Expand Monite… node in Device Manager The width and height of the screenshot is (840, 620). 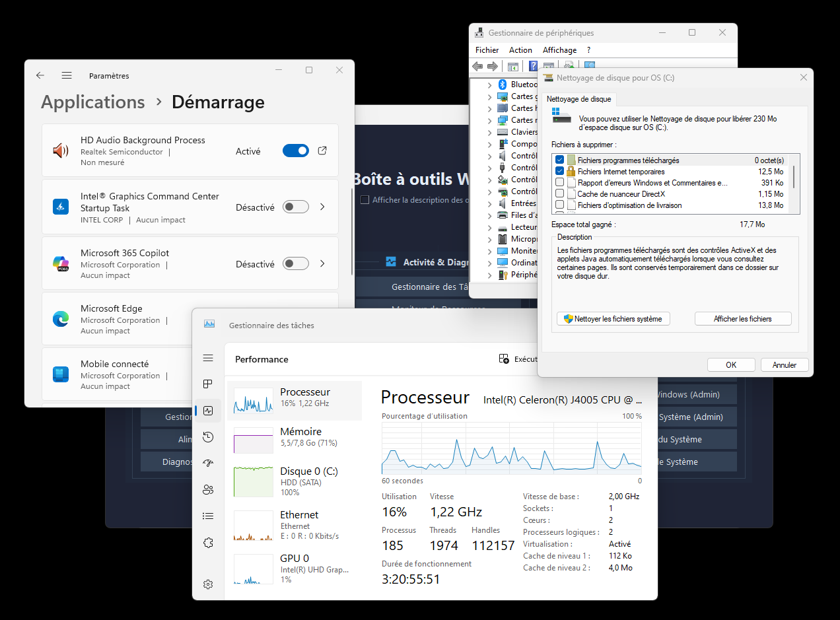489,251
